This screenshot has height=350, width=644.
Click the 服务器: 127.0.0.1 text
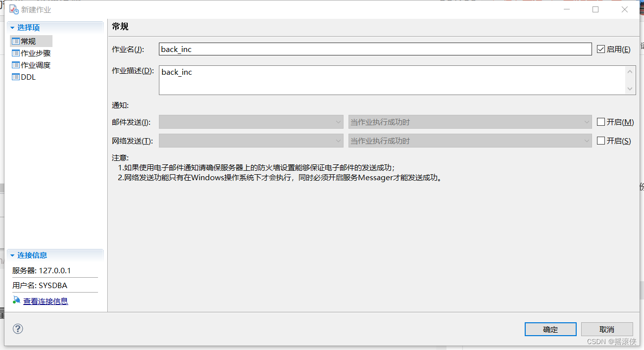click(x=42, y=271)
